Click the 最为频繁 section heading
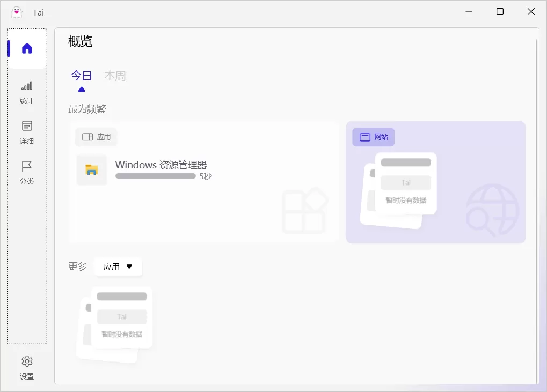Viewport: 547px width, 392px height. click(86, 109)
